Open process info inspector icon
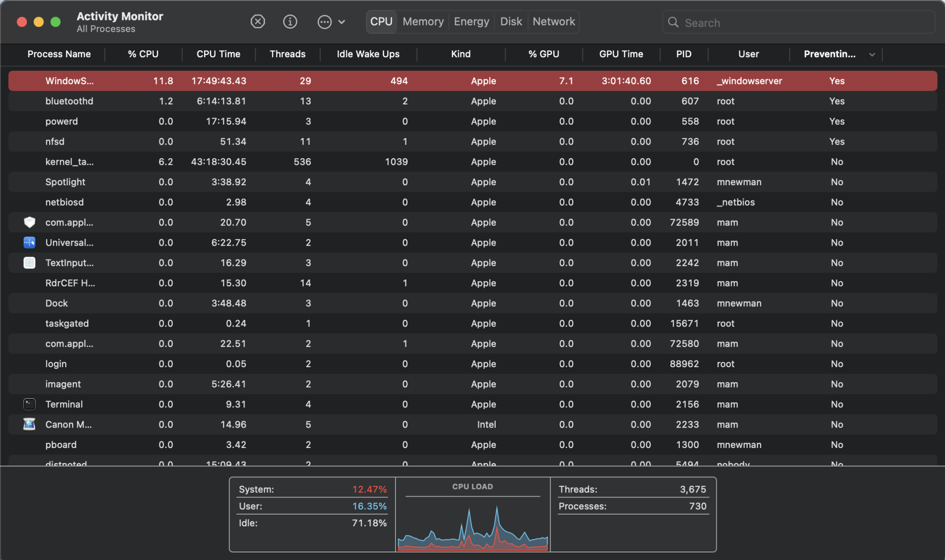The width and height of the screenshot is (945, 560). pyautogui.click(x=290, y=22)
